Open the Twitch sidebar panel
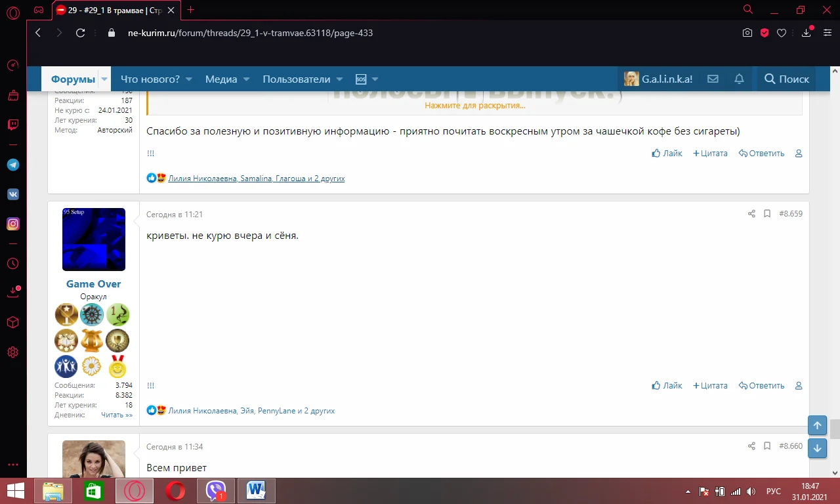This screenshot has height=504, width=840. 12,125
